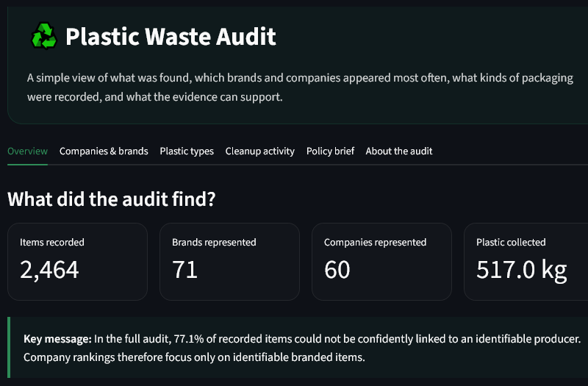Select the Items recorded card
Viewport: 588px width, 386px height.
click(x=78, y=262)
